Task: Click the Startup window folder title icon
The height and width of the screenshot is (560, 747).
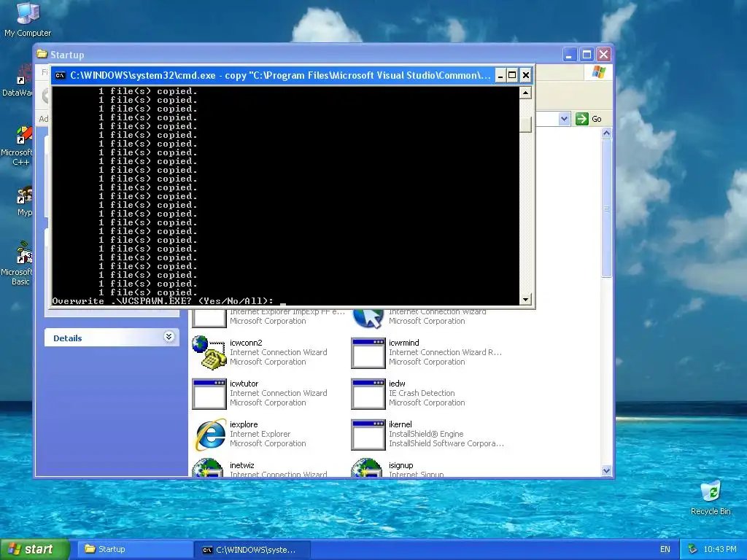Action: point(42,54)
